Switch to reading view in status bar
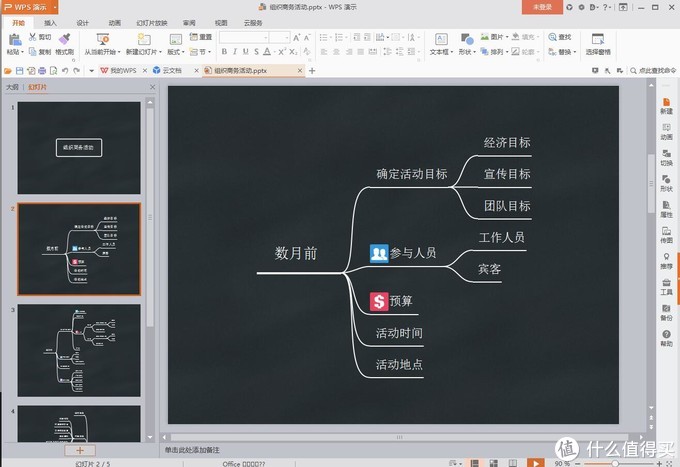The width and height of the screenshot is (680, 467). [513, 463]
